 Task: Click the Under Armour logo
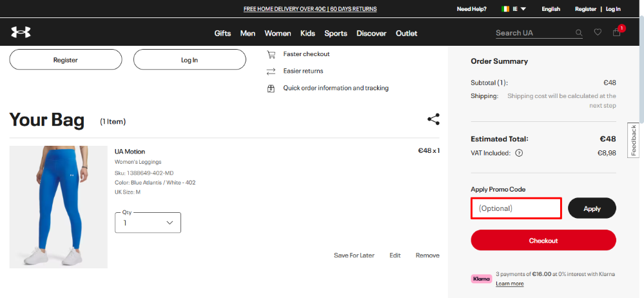(21, 32)
